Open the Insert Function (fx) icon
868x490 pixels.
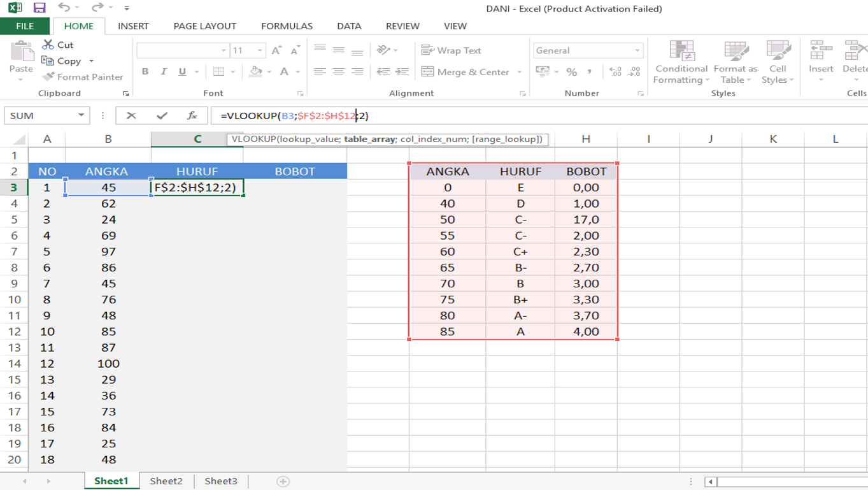pyautogui.click(x=194, y=115)
